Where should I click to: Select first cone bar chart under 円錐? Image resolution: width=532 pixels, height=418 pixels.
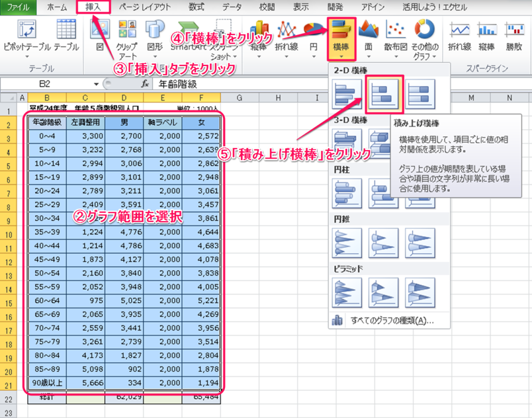tap(347, 243)
